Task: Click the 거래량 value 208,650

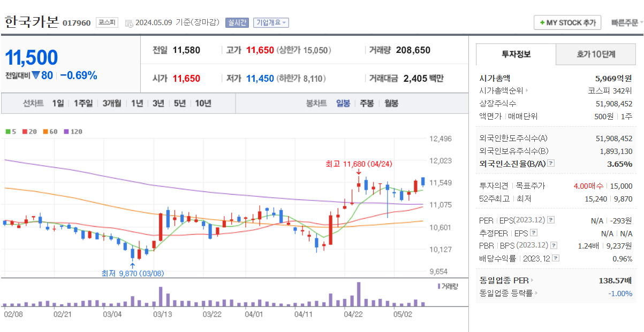Action: tap(413, 50)
